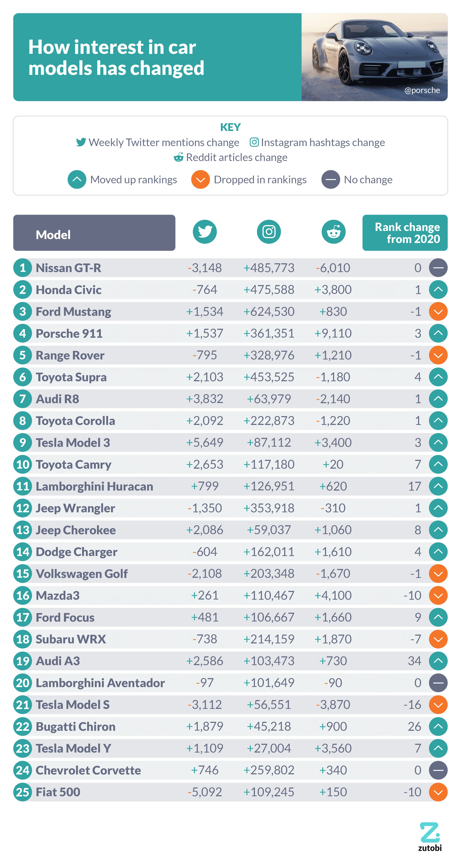The height and width of the screenshot is (868, 461).
Task: Click the 'Rank change from 2020' header
Action: 405,233
